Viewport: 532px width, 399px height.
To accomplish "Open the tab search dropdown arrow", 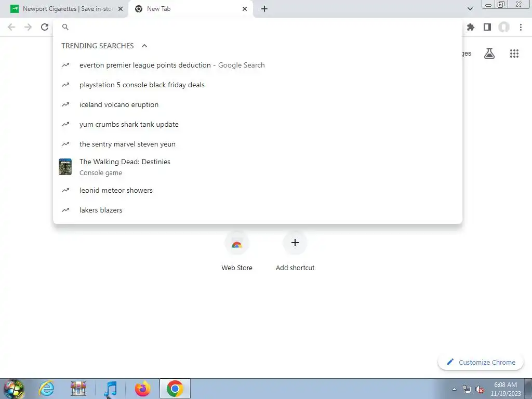I will [470, 9].
